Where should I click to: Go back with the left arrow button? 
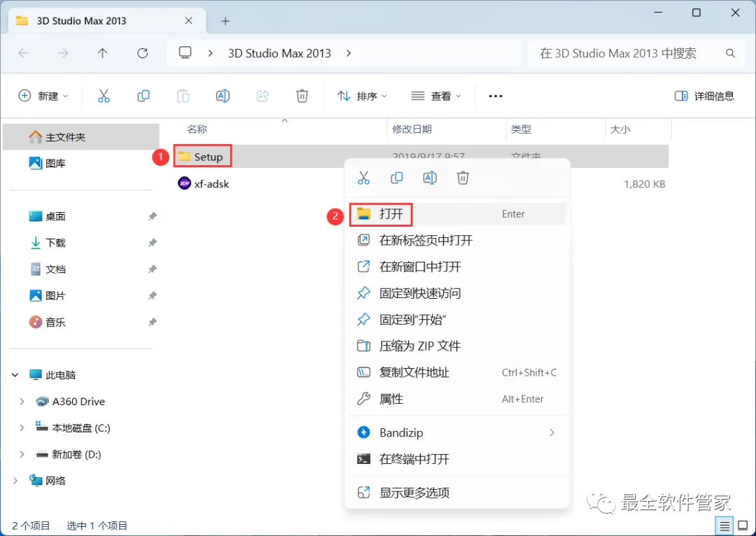(23, 53)
